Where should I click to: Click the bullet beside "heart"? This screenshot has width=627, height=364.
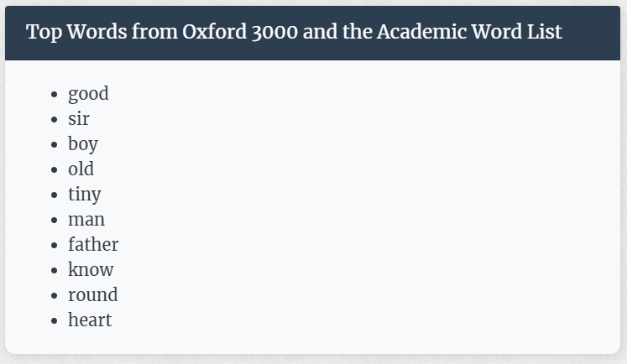pyautogui.click(x=55, y=321)
